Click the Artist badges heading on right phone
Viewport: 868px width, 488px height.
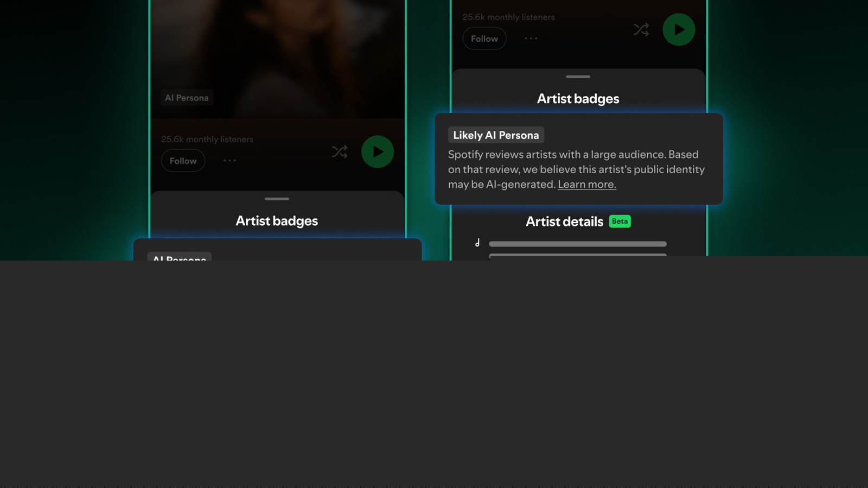pyautogui.click(x=578, y=99)
